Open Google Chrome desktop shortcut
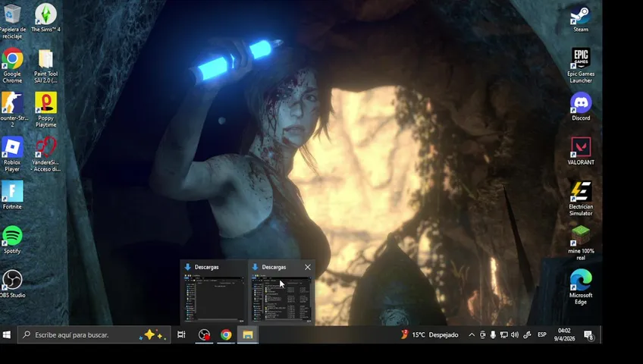Screen dimensions: 643x364 click(12, 65)
